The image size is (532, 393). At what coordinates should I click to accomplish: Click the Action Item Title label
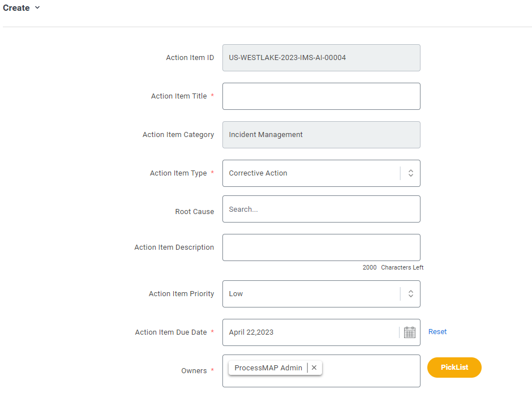coord(179,96)
